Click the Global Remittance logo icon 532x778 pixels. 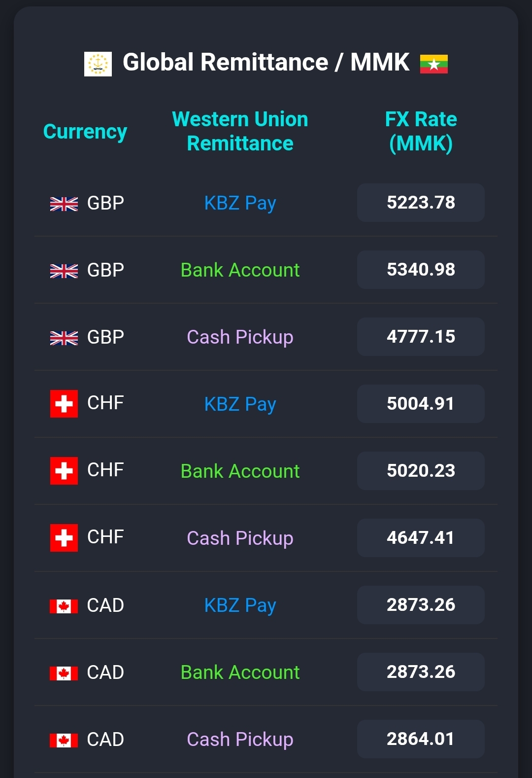pos(98,64)
